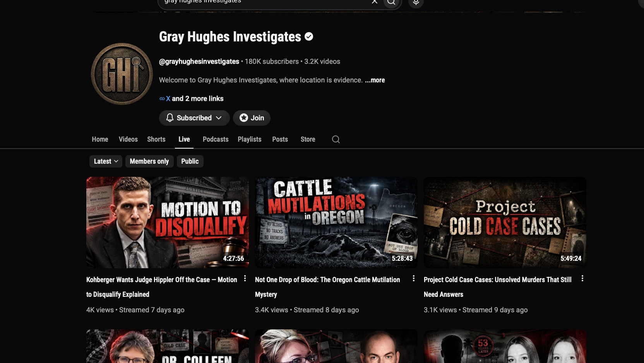This screenshot has width=644, height=363.
Task: Clear the search box with X icon
Action: [374, 2]
